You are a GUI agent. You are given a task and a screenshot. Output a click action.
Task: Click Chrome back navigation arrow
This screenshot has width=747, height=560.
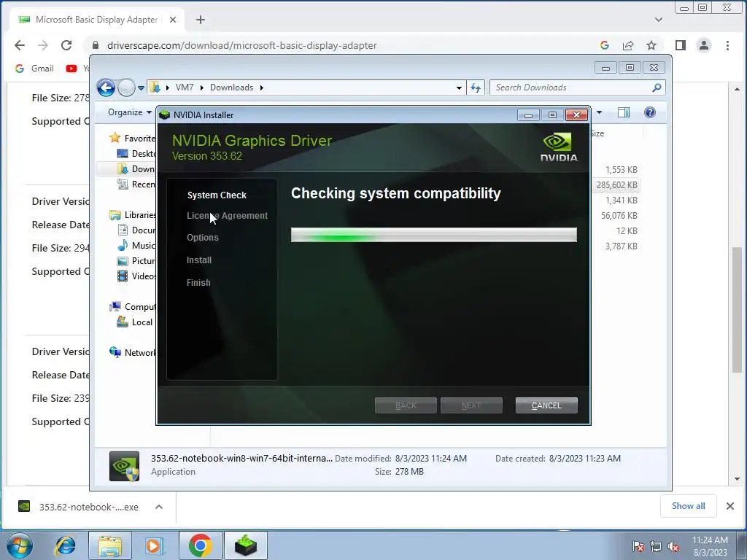20,45
